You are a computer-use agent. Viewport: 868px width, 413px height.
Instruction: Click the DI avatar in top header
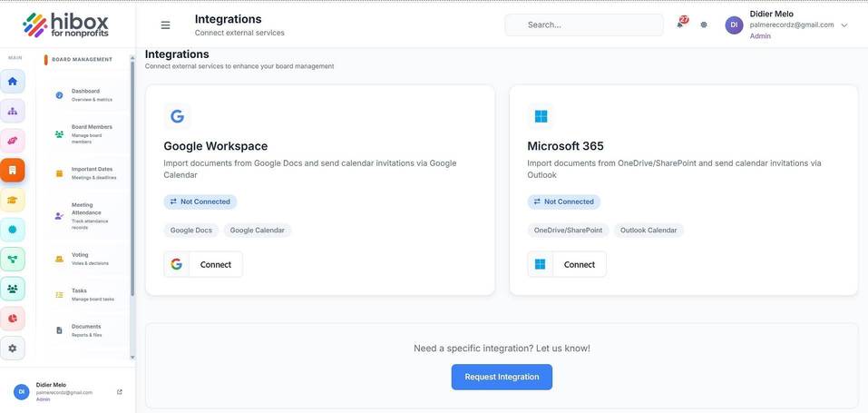(734, 25)
